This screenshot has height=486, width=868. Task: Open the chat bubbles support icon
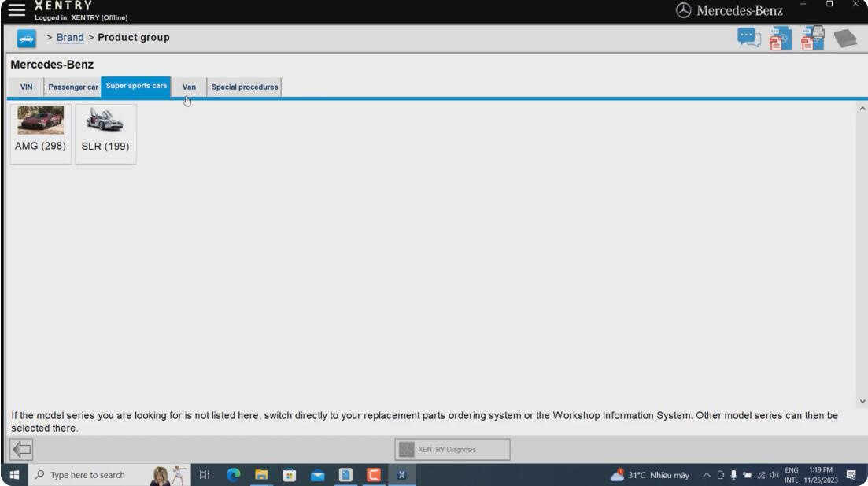(748, 38)
